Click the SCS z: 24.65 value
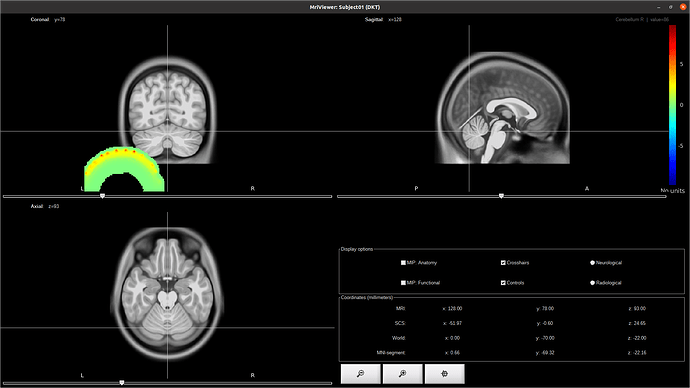Screen dimensions: 690x388 tap(637, 323)
